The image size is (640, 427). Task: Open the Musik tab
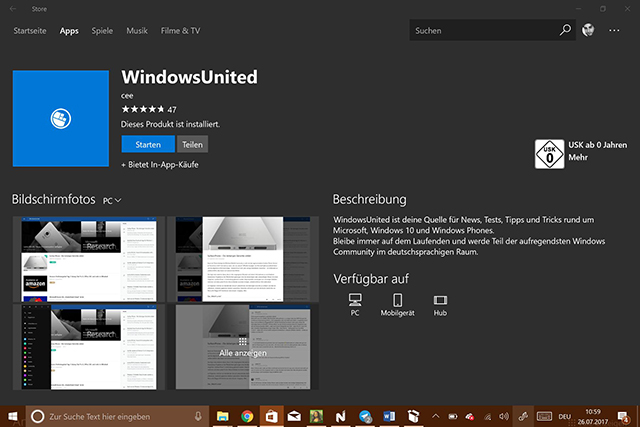point(137,31)
